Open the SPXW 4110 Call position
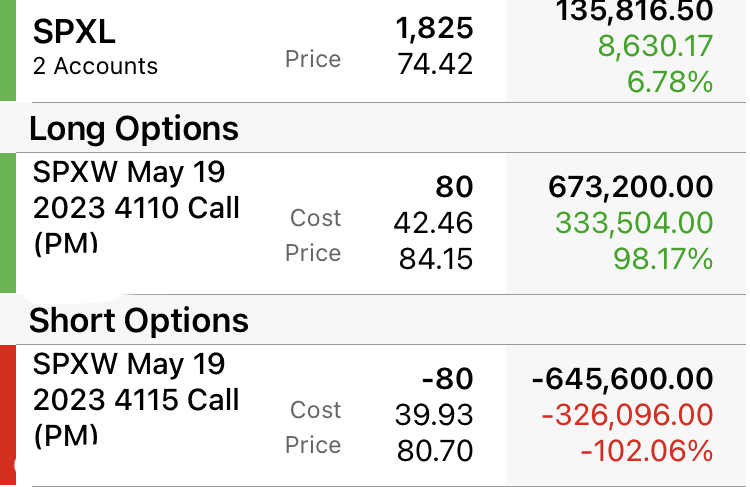This screenshot has width=750, height=487. click(x=136, y=208)
